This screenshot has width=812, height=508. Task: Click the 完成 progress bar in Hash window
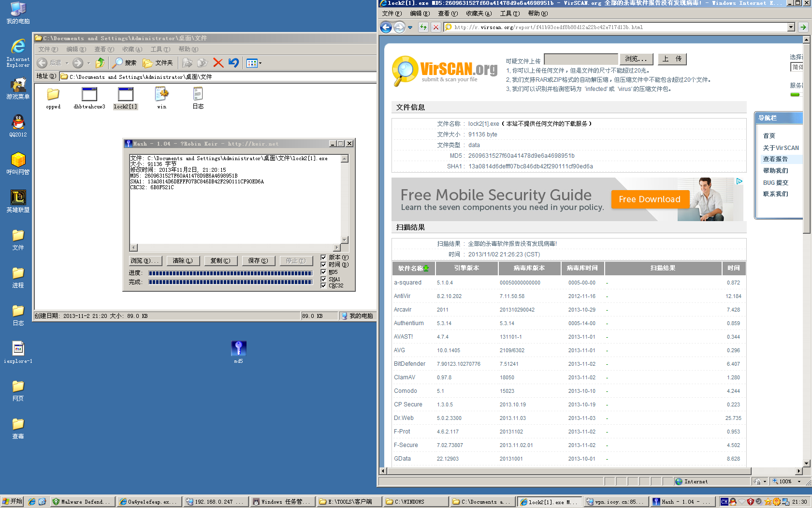[231, 282]
